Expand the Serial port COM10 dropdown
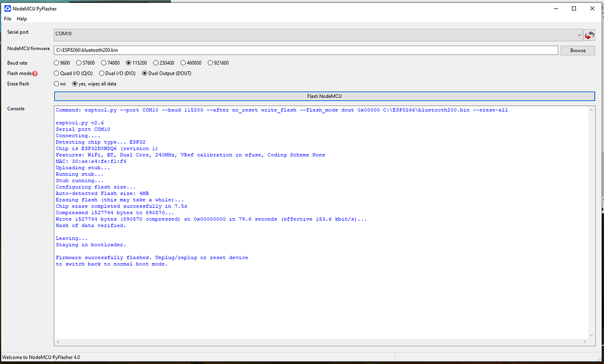The image size is (604, 364). [579, 35]
